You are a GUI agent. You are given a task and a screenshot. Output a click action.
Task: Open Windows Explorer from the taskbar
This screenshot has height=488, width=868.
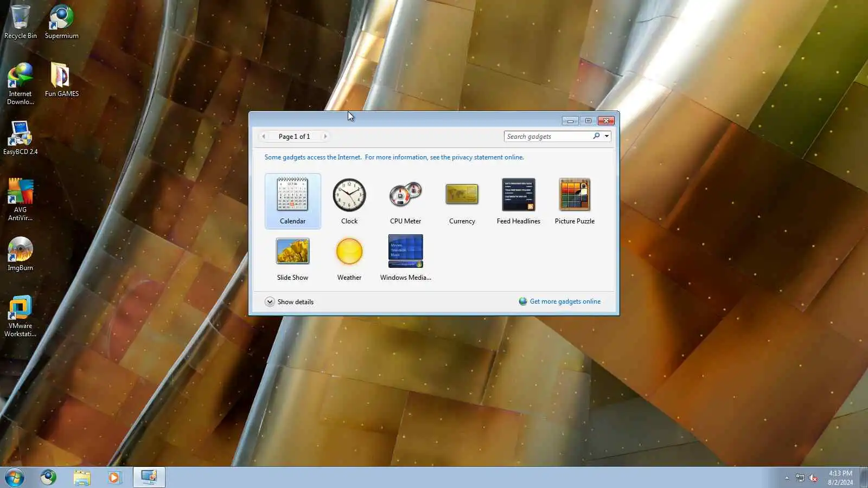pos(82,478)
